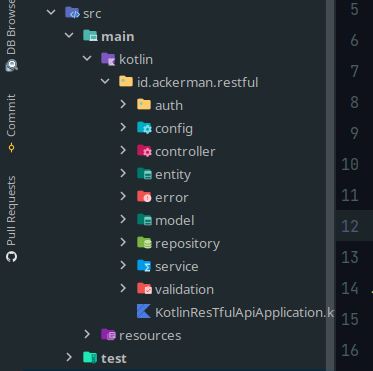Screen dimensions: 373x371
Task: Click the resources folder icon
Action: tap(108, 335)
